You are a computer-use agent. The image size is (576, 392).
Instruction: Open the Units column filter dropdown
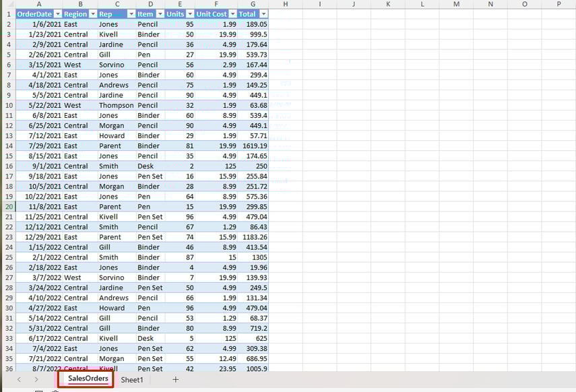pyautogui.click(x=190, y=14)
